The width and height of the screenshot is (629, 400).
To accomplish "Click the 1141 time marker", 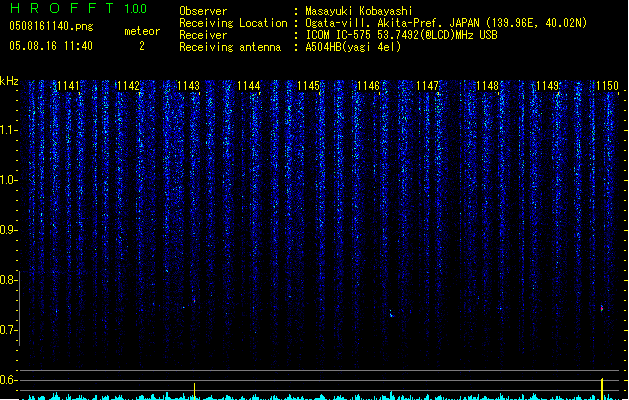I will (69, 86).
